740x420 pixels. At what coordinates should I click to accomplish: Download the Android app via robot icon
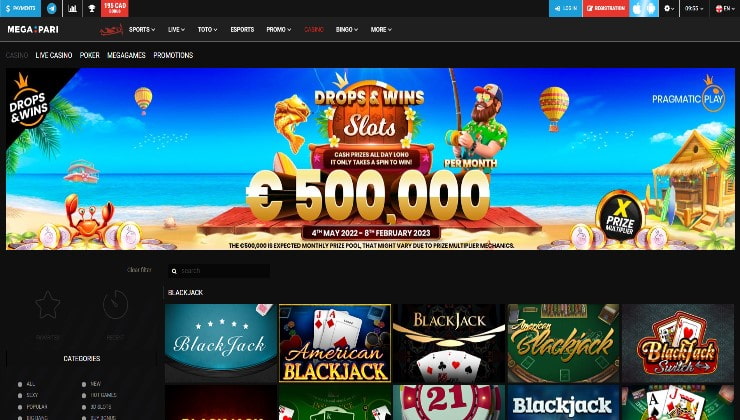[651, 8]
